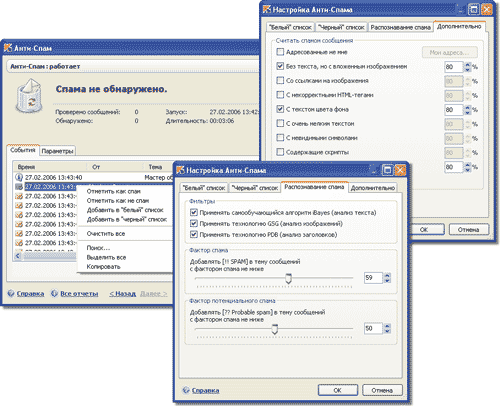The height and width of the screenshot is (406, 500).
Task: Click the spam factor input field showing 59
Action: click(373, 278)
